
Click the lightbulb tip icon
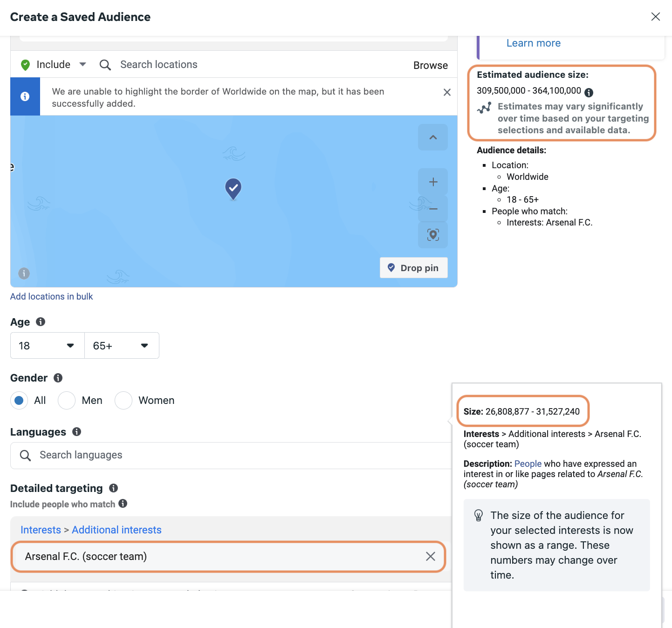tap(479, 515)
